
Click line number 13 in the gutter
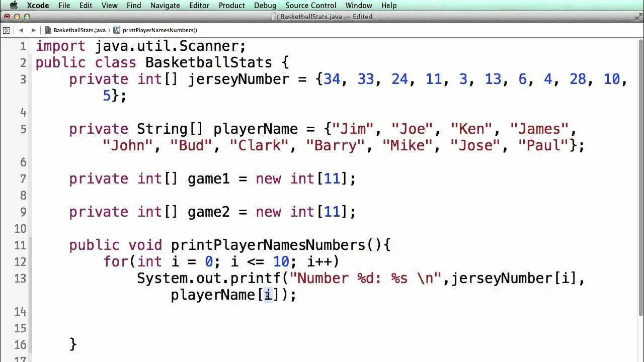[20, 279]
